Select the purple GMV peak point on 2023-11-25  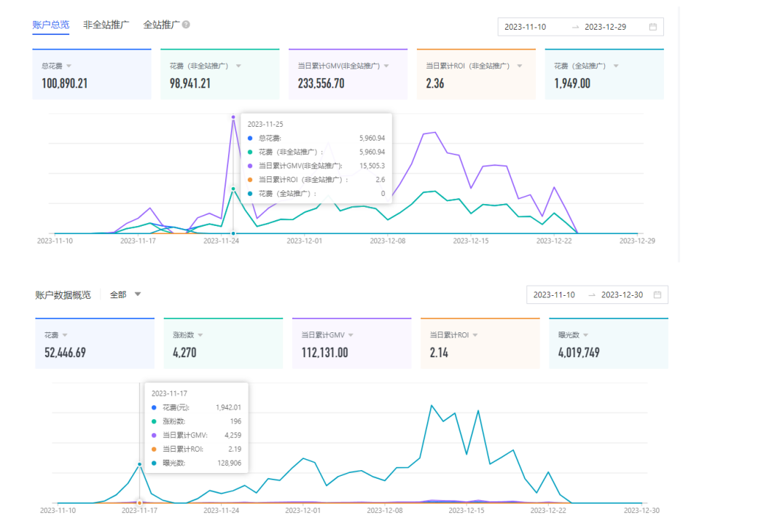tap(233, 117)
